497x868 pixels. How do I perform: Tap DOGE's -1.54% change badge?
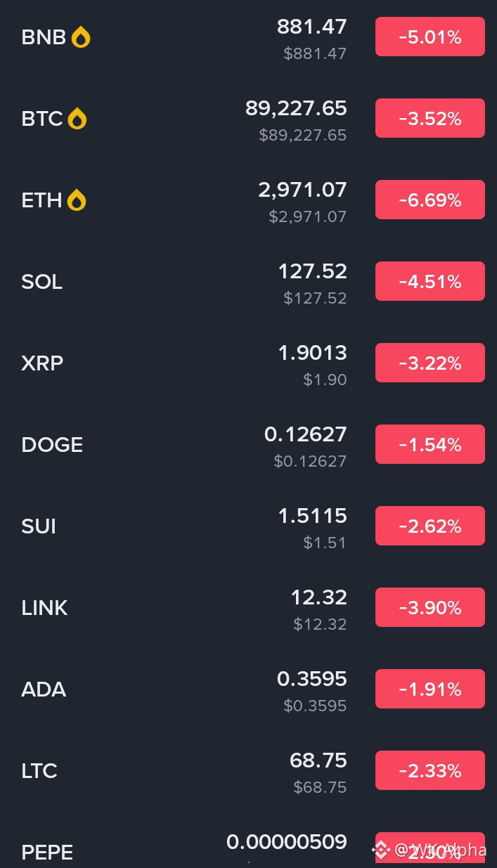click(430, 444)
